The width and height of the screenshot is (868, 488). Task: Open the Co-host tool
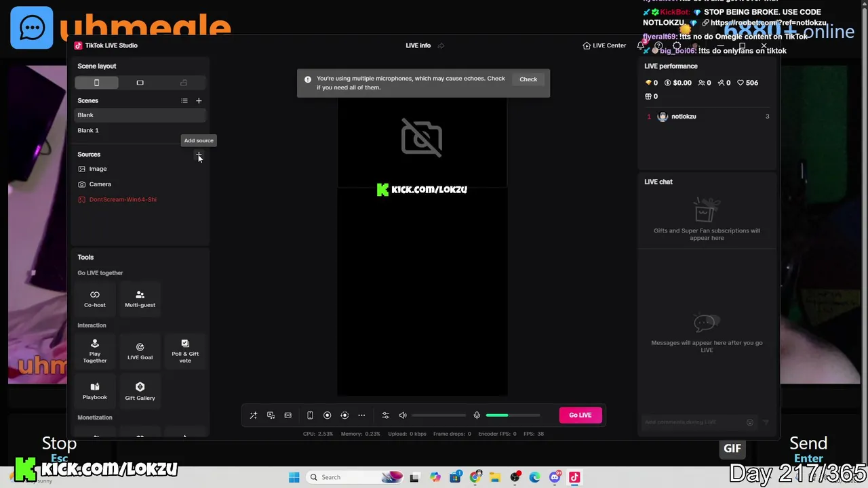(x=95, y=299)
